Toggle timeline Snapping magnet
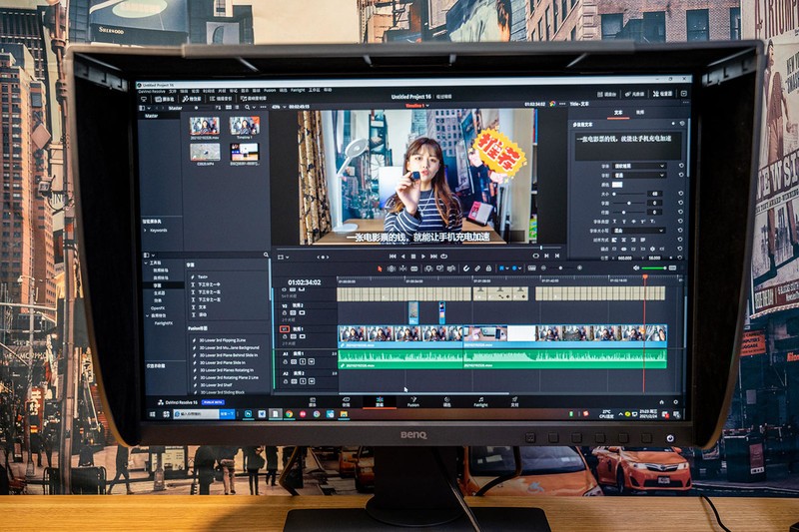The height and width of the screenshot is (532, 799). [x=465, y=268]
